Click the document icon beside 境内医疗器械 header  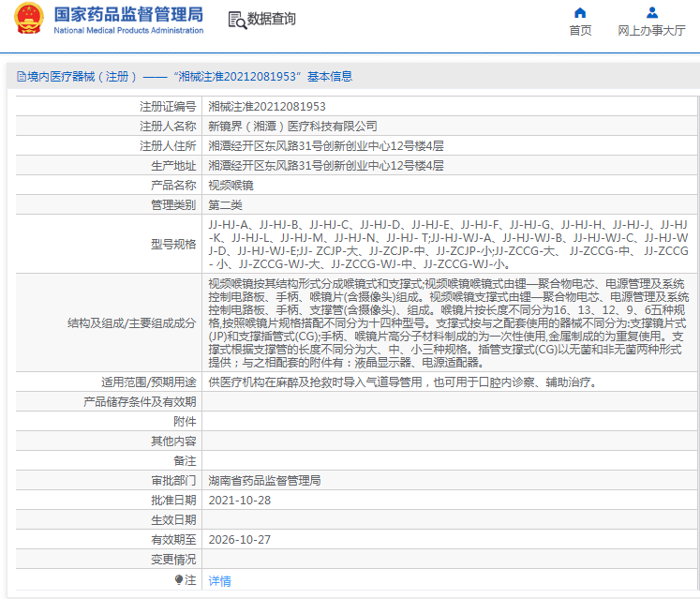pyautogui.click(x=20, y=77)
